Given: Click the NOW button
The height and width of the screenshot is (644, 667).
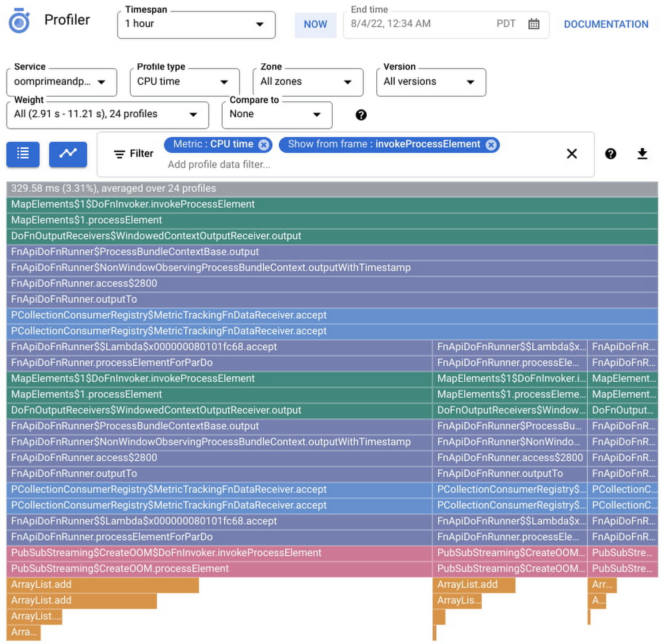Looking at the screenshot, I should point(315,25).
